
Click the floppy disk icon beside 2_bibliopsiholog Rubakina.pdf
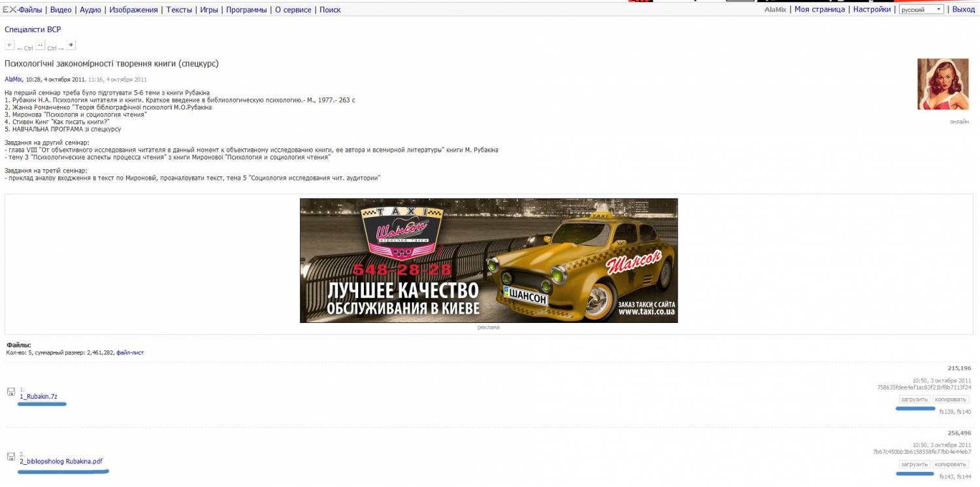(11, 456)
